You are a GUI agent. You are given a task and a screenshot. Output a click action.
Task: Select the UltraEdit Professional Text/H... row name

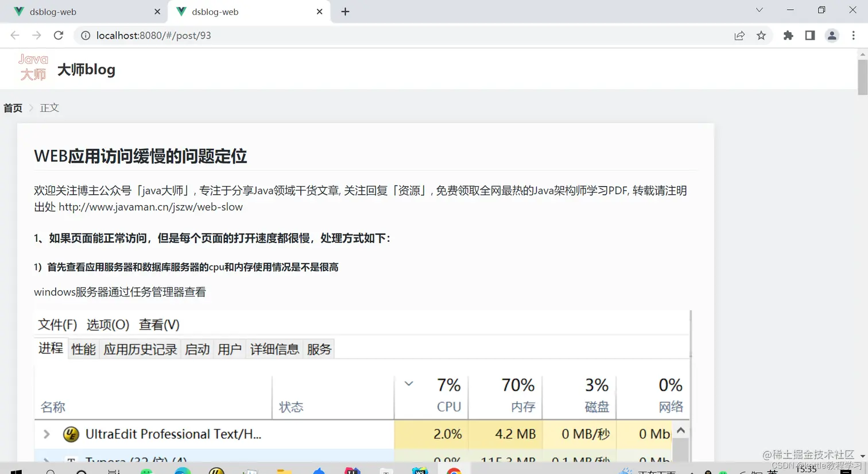[x=173, y=434]
